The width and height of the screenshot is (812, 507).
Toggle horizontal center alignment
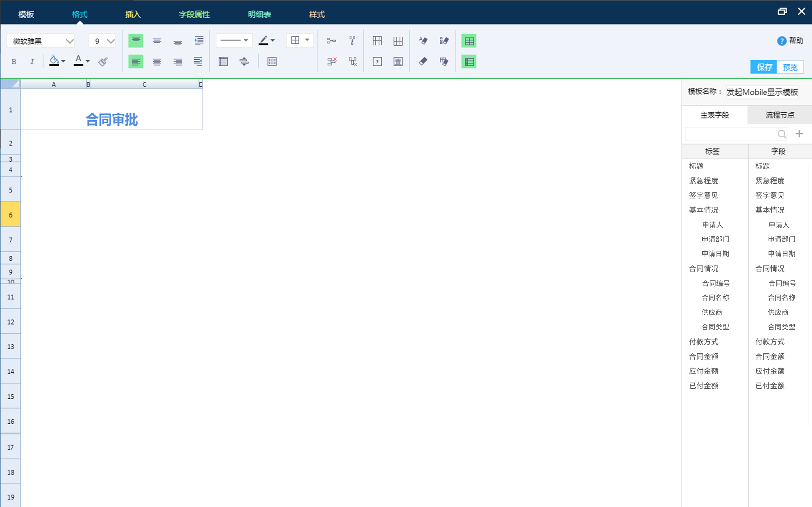tap(157, 61)
